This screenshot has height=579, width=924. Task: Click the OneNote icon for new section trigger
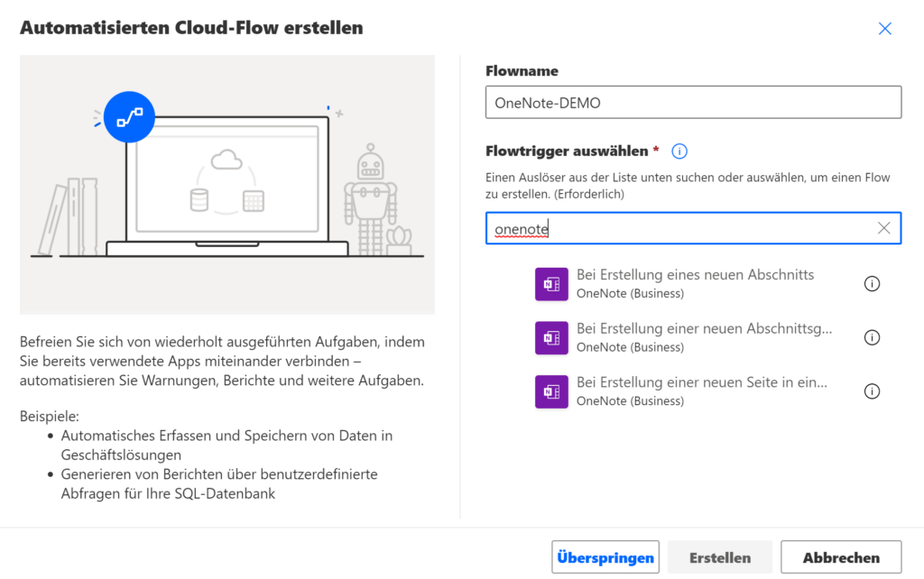[551, 284]
